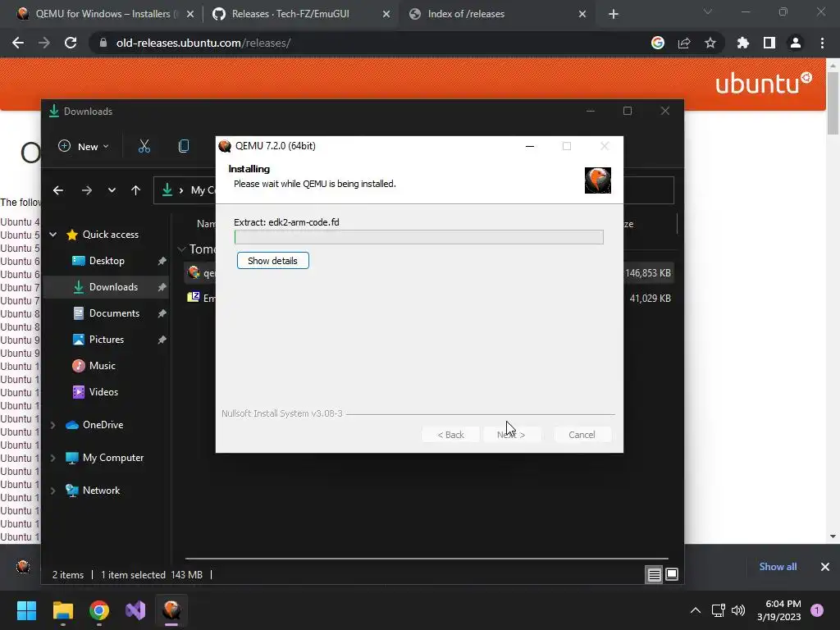Close the Chrome downloads bar
The image size is (840, 630).
tap(825, 567)
